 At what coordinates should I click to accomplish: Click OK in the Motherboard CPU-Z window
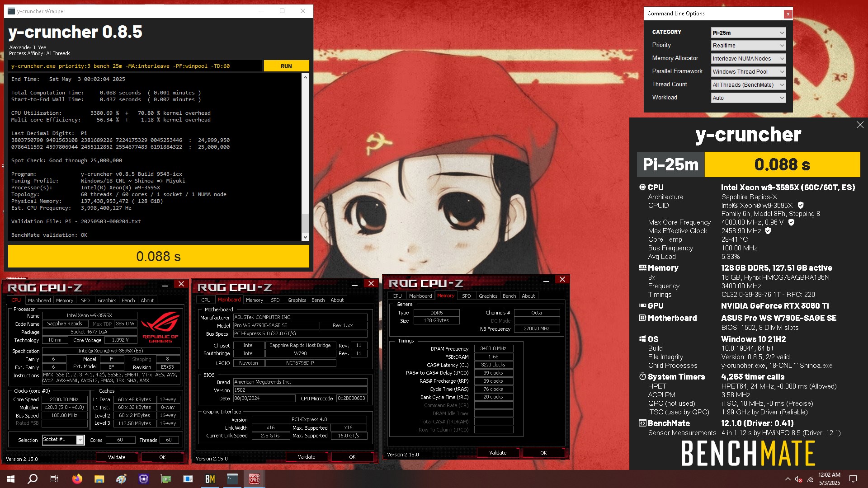[x=352, y=457]
